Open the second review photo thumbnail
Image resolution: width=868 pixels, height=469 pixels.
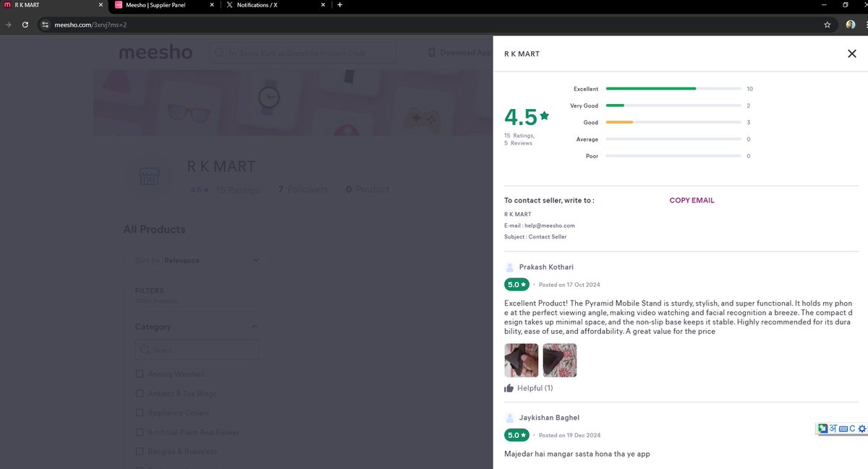pyautogui.click(x=560, y=360)
